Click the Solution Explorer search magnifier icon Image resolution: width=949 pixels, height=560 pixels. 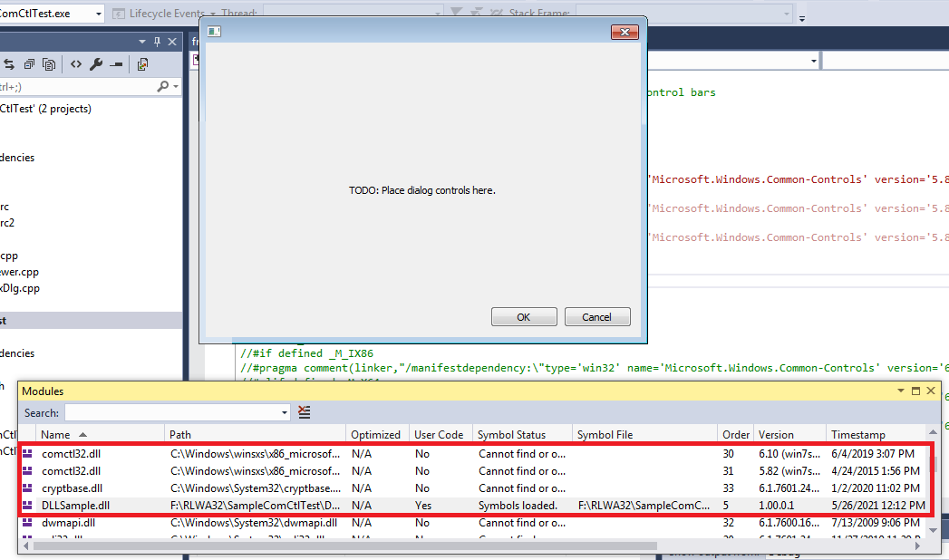click(x=163, y=86)
